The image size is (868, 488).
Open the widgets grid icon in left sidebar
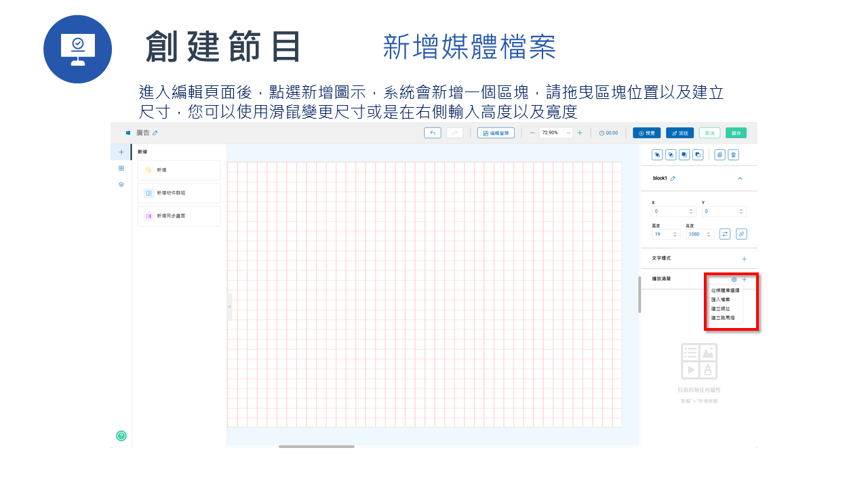[121, 168]
